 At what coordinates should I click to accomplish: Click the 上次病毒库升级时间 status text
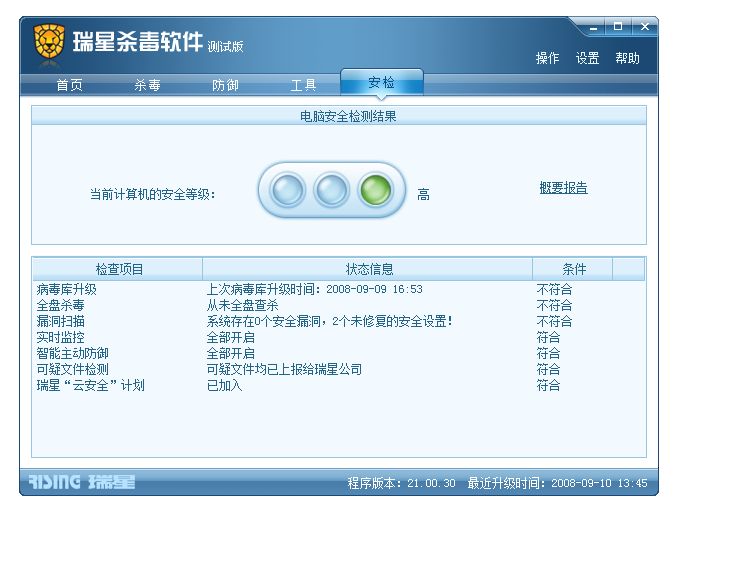point(314,290)
